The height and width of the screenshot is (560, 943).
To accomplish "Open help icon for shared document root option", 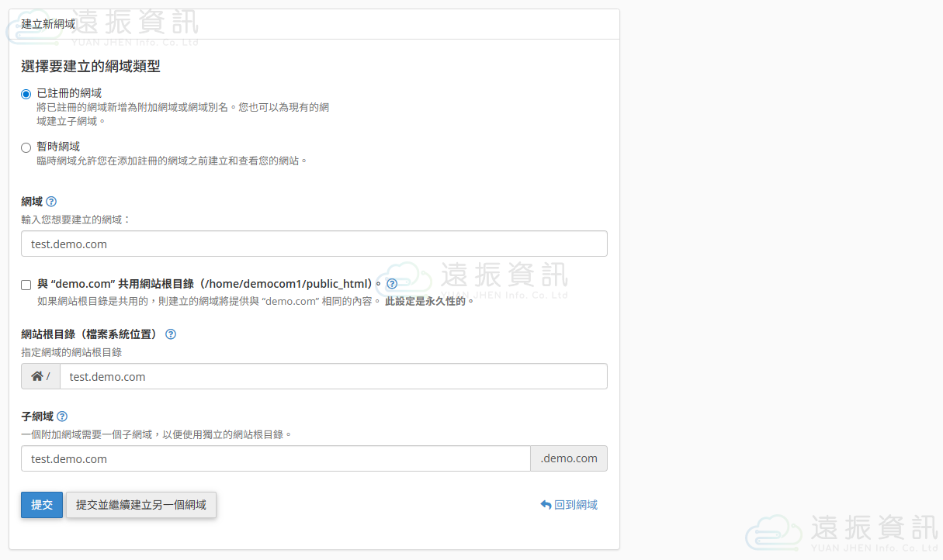I will [x=392, y=284].
